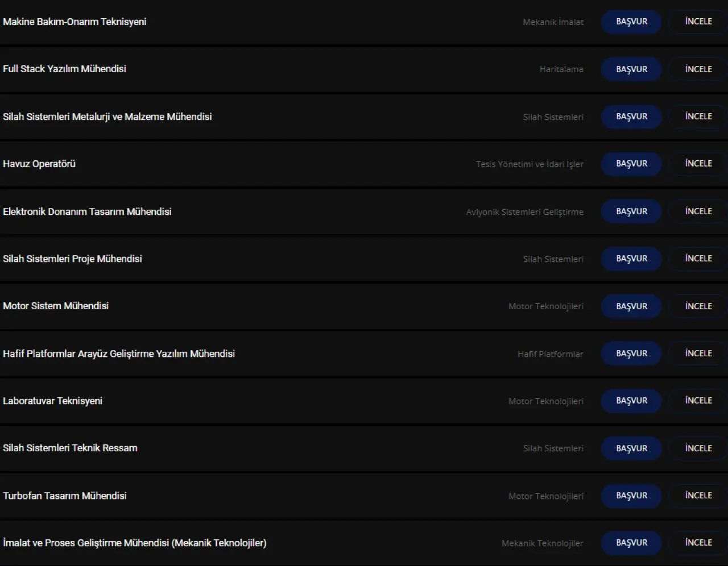Apply for Makine Bakım-Onarım Teknisyeni position
This screenshot has width=728, height=566.
point(631,22)
